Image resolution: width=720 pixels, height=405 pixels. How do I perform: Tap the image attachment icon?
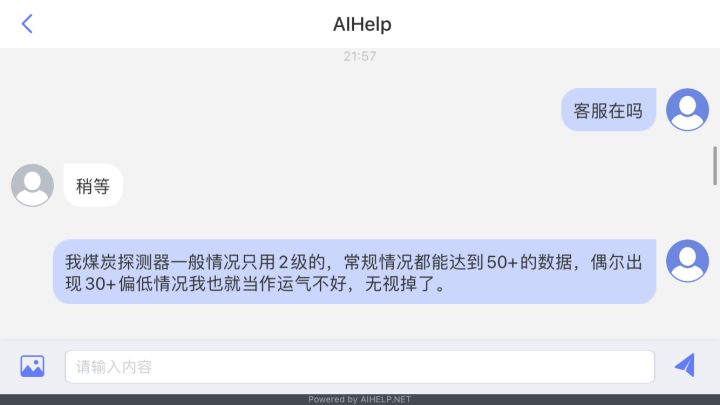click(x=32, y=366)
